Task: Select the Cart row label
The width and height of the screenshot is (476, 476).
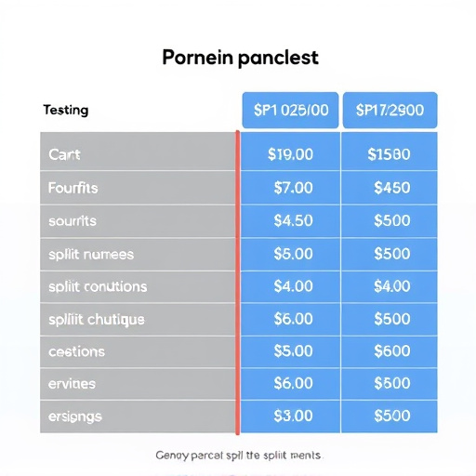Action: tap(64, 154)
